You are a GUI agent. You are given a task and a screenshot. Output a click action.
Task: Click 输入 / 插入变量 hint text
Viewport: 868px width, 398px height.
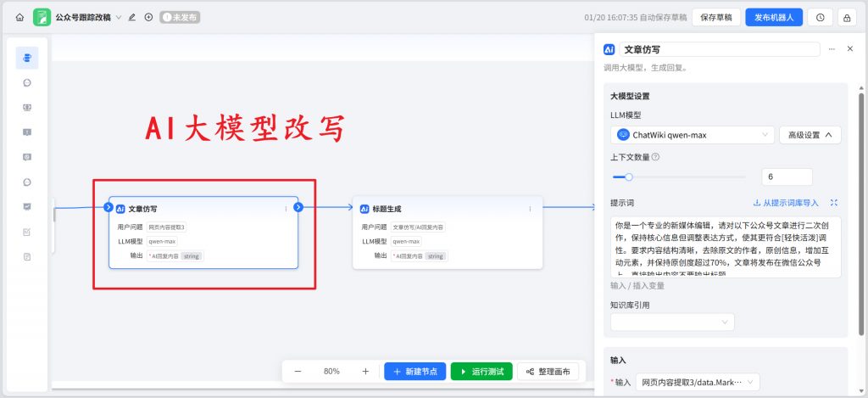tap(637, 286)
